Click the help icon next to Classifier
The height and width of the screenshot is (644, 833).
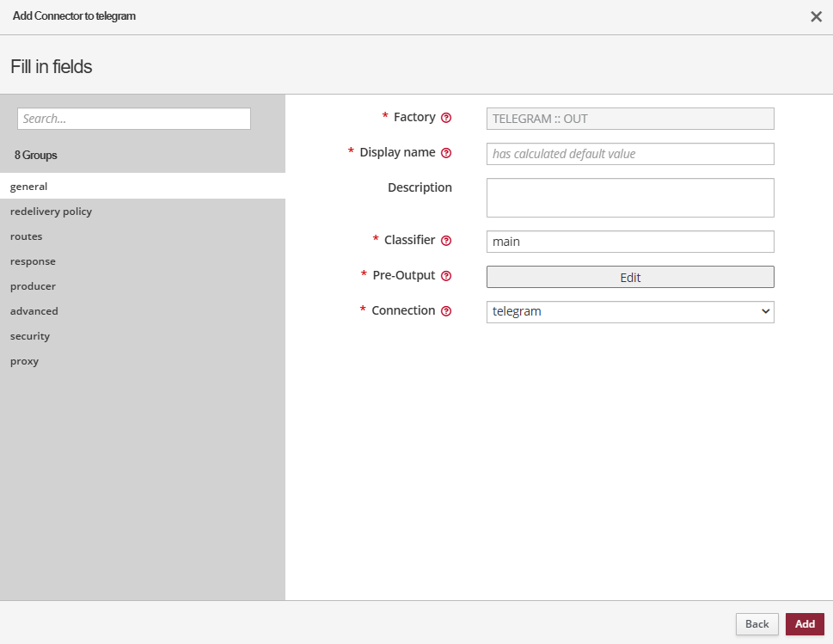(x=446, y=242)
